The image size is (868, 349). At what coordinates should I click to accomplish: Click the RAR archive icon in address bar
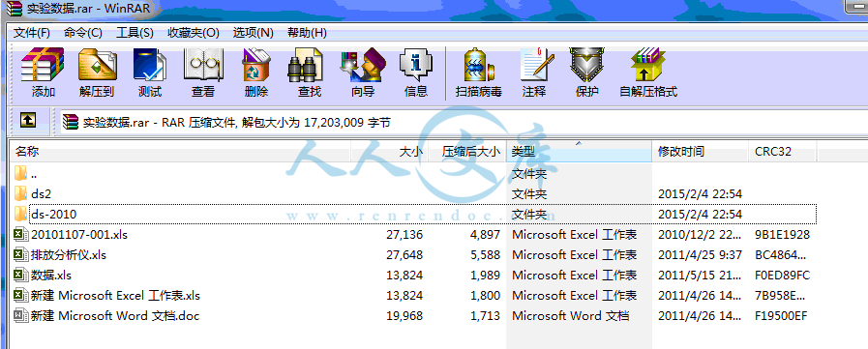point(71,122)
